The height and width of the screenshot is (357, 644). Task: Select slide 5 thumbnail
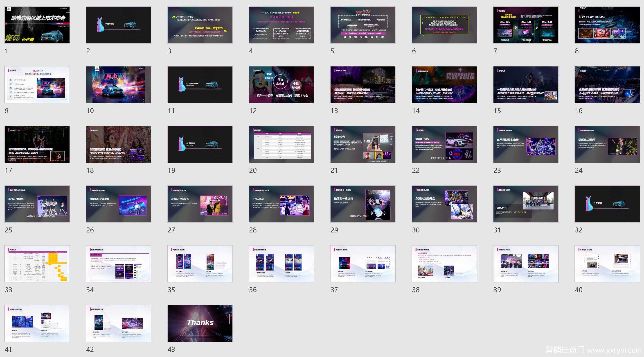363,25
